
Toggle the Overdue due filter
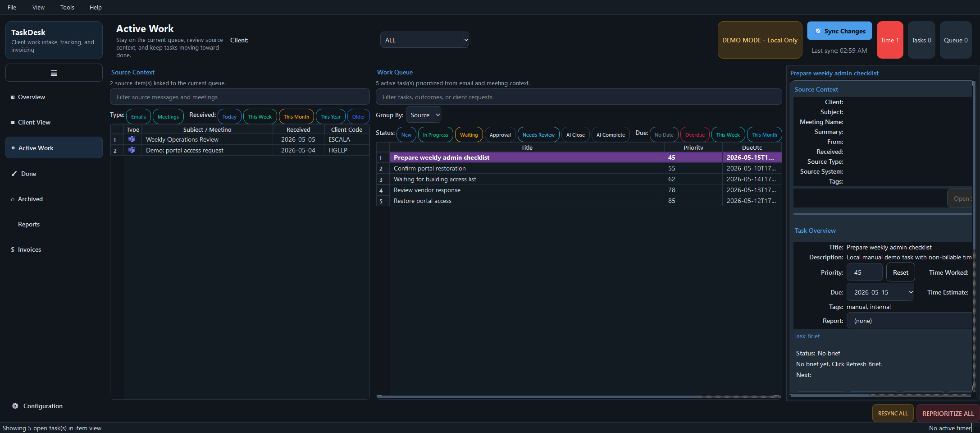[x=695, y=134]
